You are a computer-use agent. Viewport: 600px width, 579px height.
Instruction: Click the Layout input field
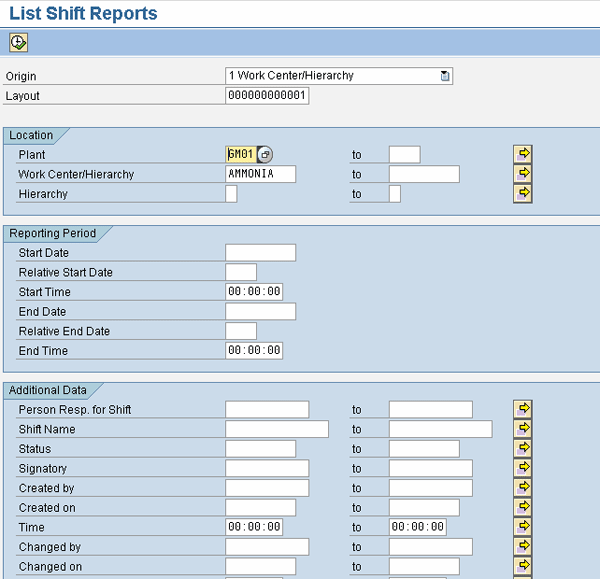click(x=267, y=96)
